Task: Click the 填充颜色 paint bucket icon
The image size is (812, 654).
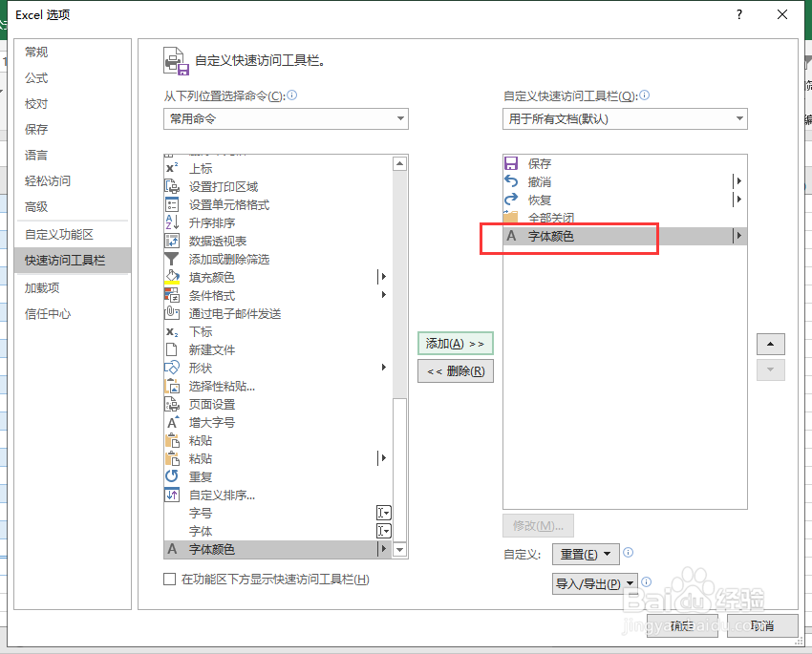Action: [x=172, y=277]
